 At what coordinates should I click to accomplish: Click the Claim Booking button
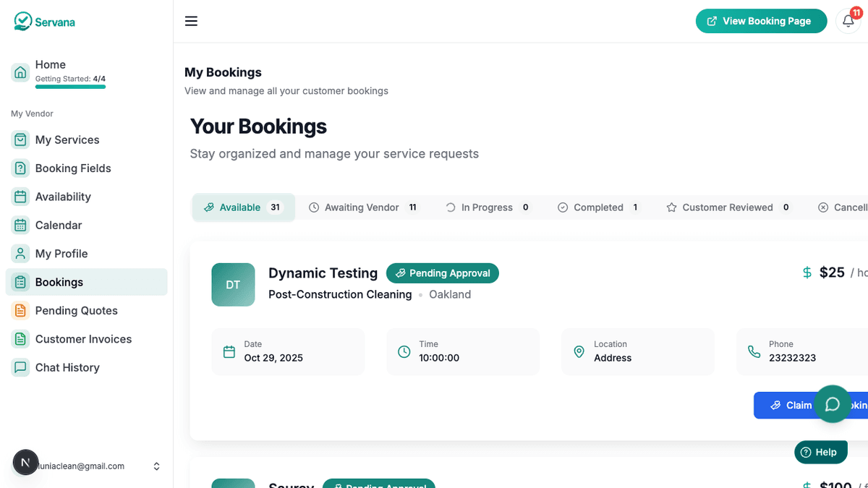tap(811, 406)
